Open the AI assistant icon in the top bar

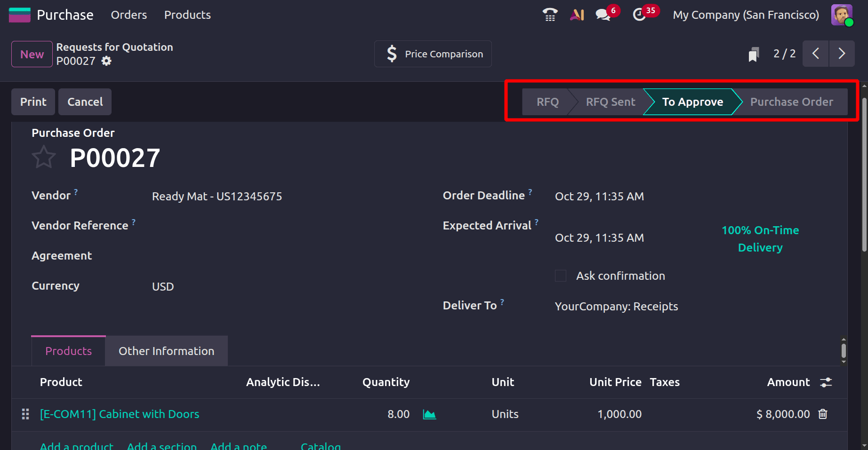576,15
